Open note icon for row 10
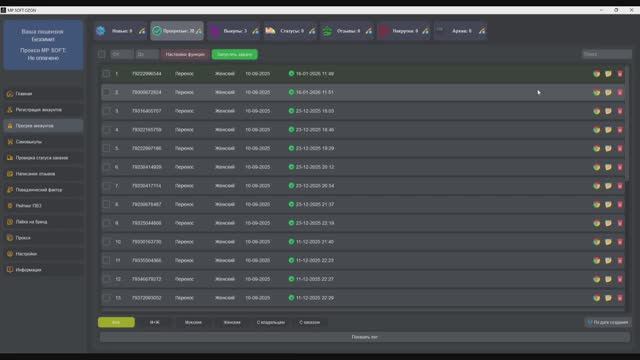Image resolution: width=640 pixels, height=360 pixels. [608, 242]
